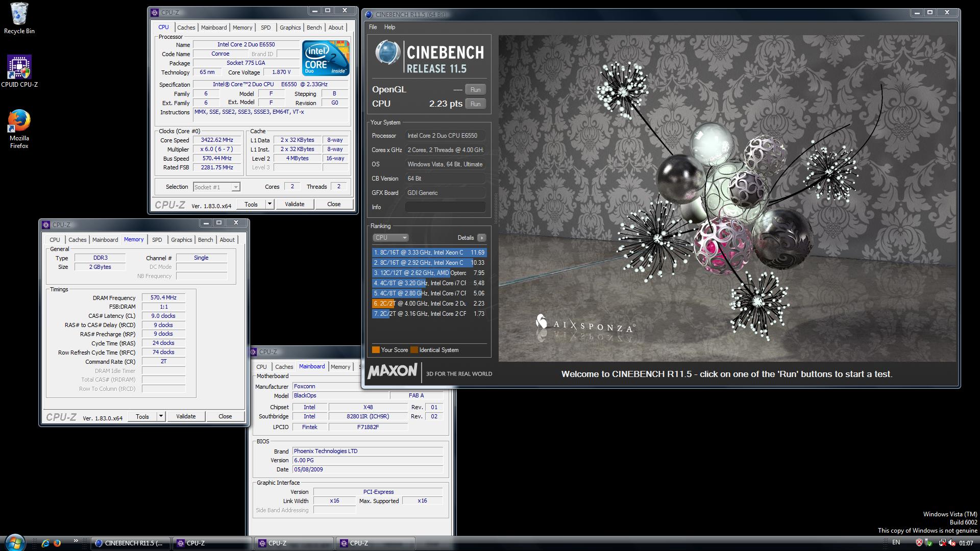The image size is (980, 551).
Task: Click the security alert red shield tray icon
Action: click(919, 543)
